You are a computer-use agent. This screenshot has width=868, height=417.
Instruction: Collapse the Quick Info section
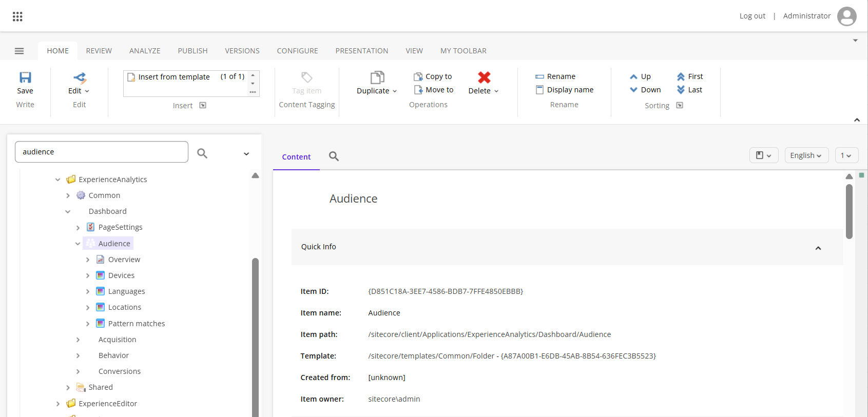pyautogui.click(x=818, y=248)
